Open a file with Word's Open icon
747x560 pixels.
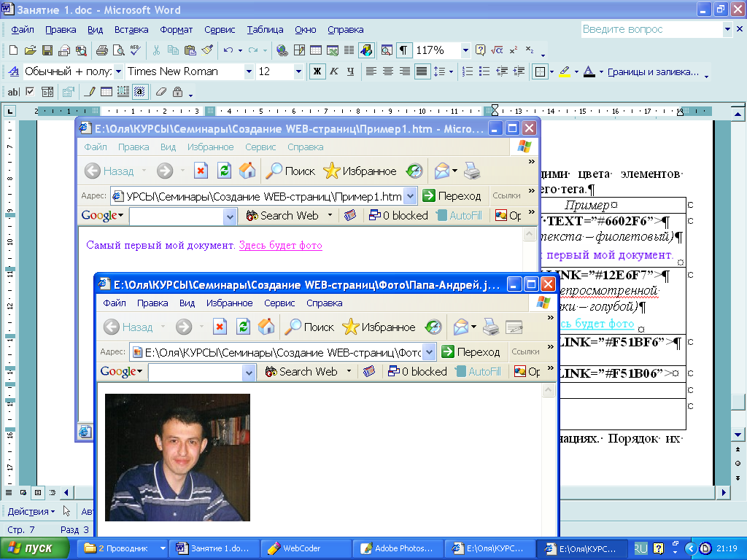click(x=31, y=50)
